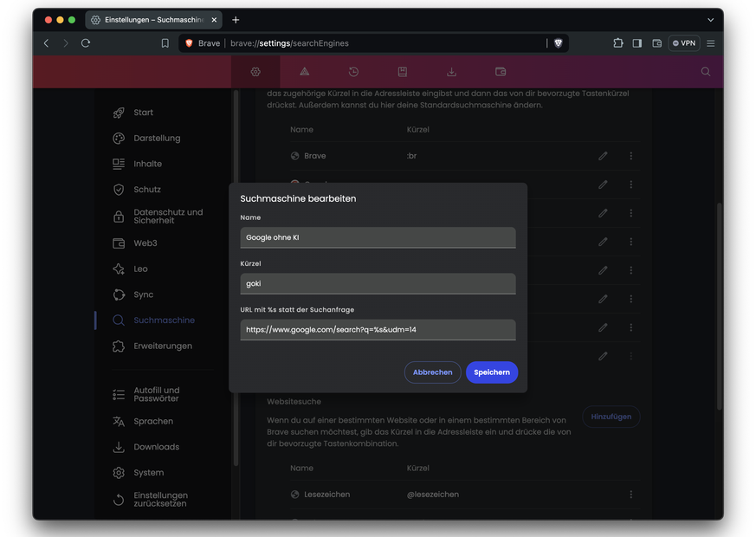Reload the current page
Viewport: 756px width, 537px height.
(86, 43)
